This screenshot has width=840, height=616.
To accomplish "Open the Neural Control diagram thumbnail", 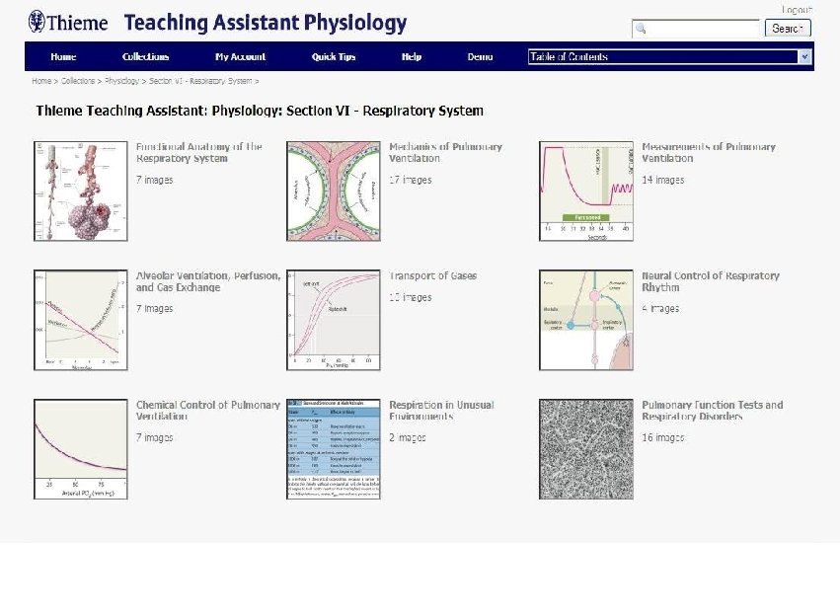I will point(586,320).
